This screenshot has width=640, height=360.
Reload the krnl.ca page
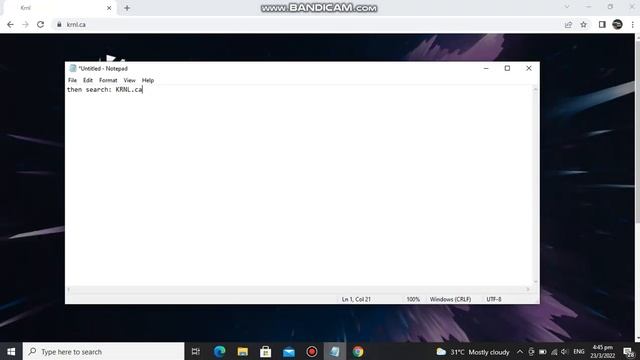(x=40, y=24)
